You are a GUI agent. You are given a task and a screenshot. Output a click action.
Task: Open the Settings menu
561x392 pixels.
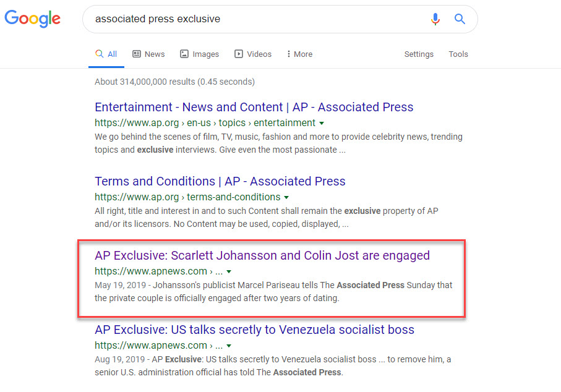tap(419, 54)
